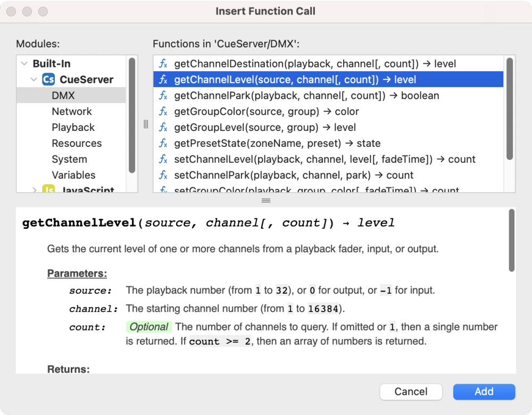
Task: Select the Playback module
Action: click(73, 128)
